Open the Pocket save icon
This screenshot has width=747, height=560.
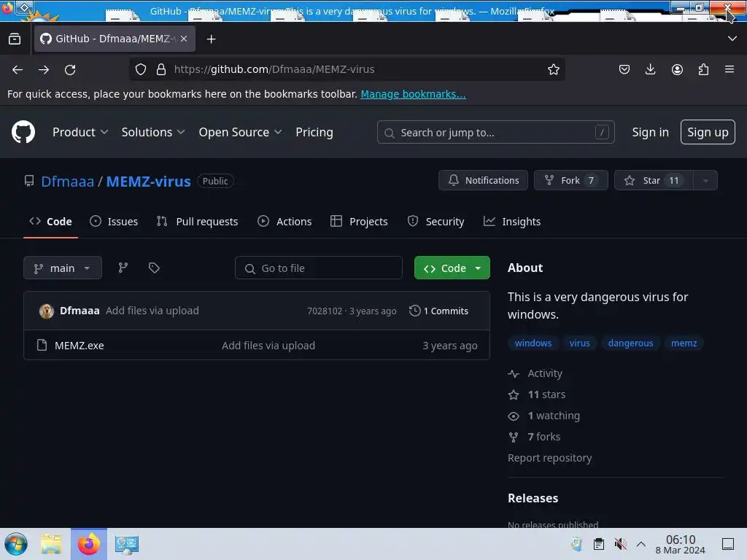[x=624, y=69]
